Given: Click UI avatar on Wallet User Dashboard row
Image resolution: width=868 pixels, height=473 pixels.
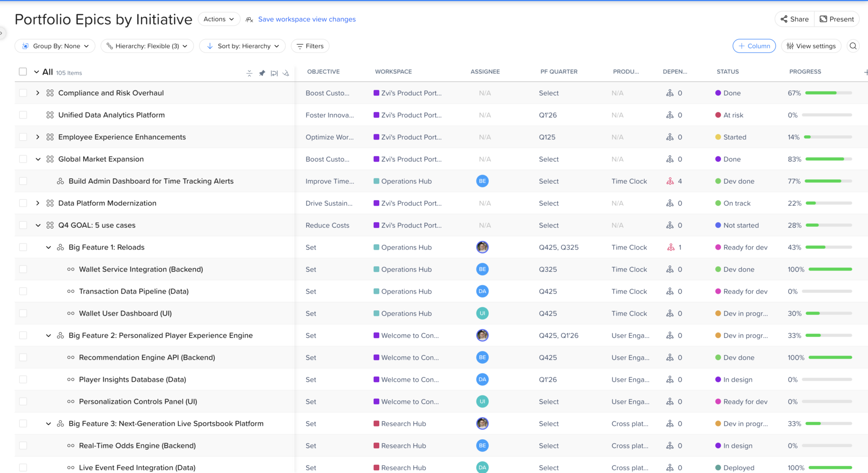Looking at the screenshot, I should point(482,314).
